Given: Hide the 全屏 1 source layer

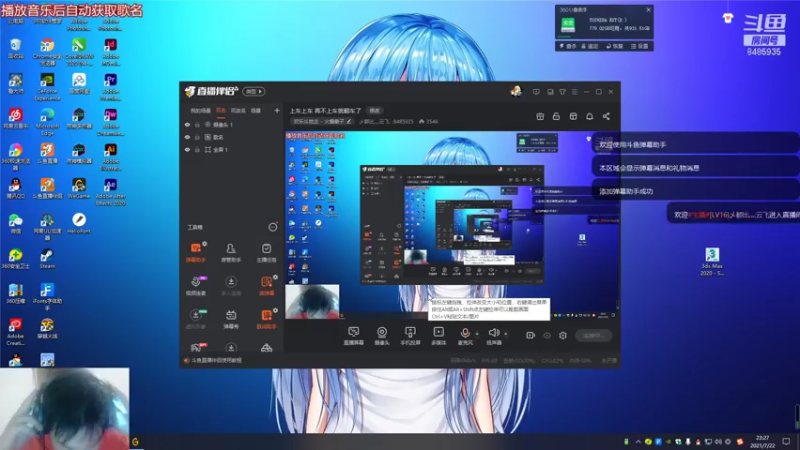Looking at the screenshot, I should [187, 149].
